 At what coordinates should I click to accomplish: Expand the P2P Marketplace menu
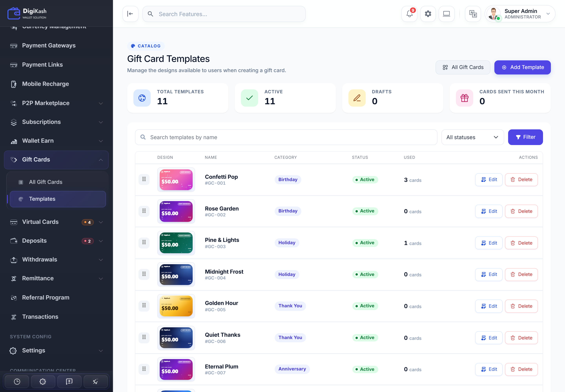[101, 103]
